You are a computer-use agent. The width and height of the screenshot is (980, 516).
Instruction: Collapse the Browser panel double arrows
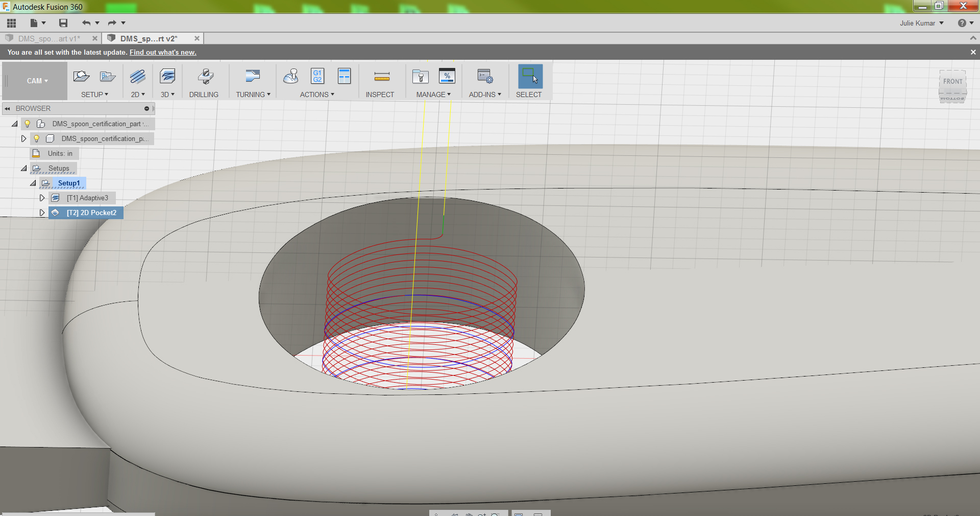(x=7, y=108)
